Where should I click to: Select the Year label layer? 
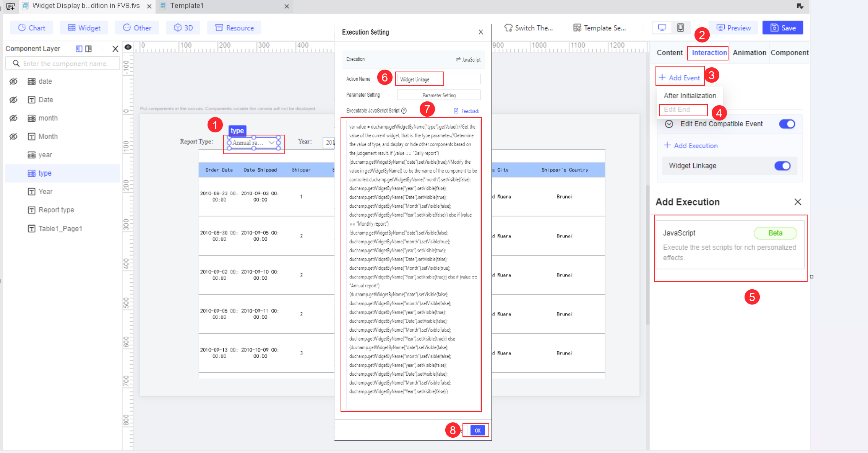click(63, 192)
